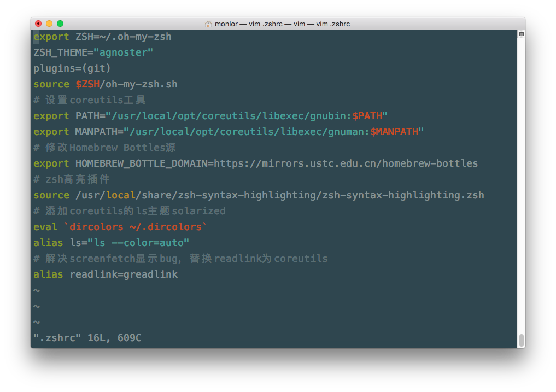The width and height of the screenshot is (556, 392).
Task: Click the status line '".zshrc" 16L, 609C'
Action: [x=87, y=338]
